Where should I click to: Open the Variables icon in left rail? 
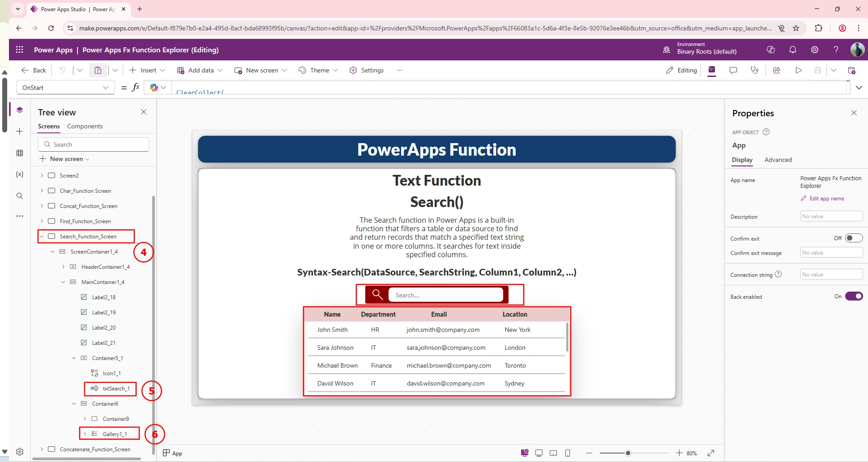[x=20, y=174]
